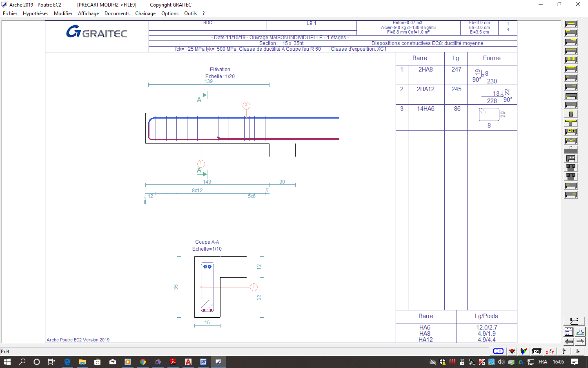Viewport: 588px width, 368px height.
Task: Click the bar mark 3 circle on section
Action: click(253, 287)
